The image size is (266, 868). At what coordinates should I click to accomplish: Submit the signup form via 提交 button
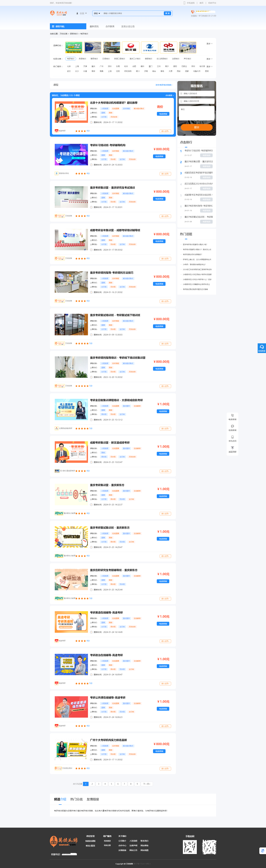(197, 127)
